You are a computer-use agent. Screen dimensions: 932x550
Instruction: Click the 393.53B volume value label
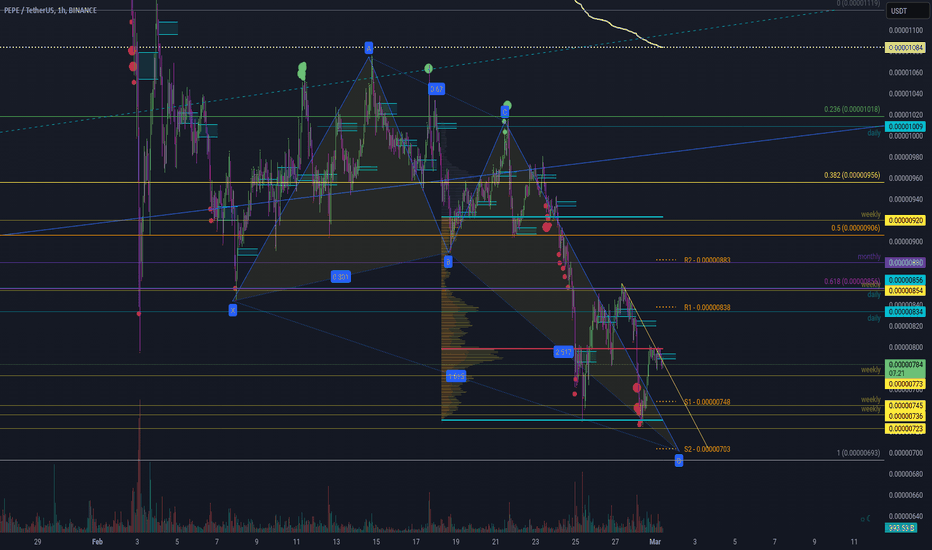click(x=900, y=528)
